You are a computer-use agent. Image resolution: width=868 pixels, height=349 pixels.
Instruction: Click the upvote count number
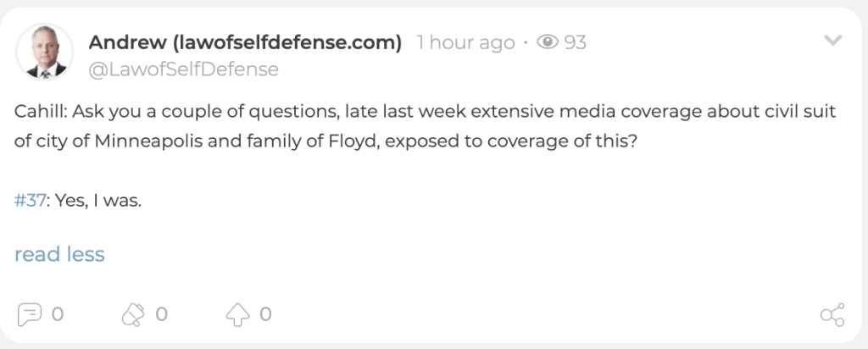265,315
